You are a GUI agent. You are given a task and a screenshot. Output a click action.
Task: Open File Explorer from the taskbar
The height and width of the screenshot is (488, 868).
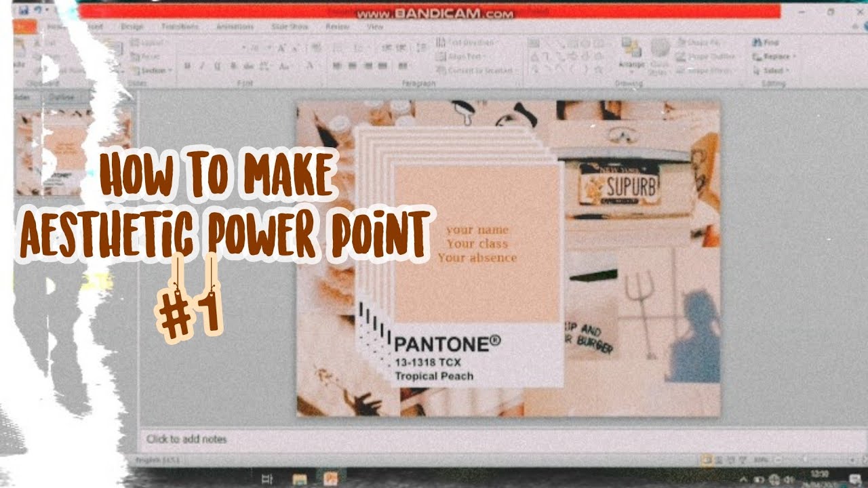tap(299, 479)
